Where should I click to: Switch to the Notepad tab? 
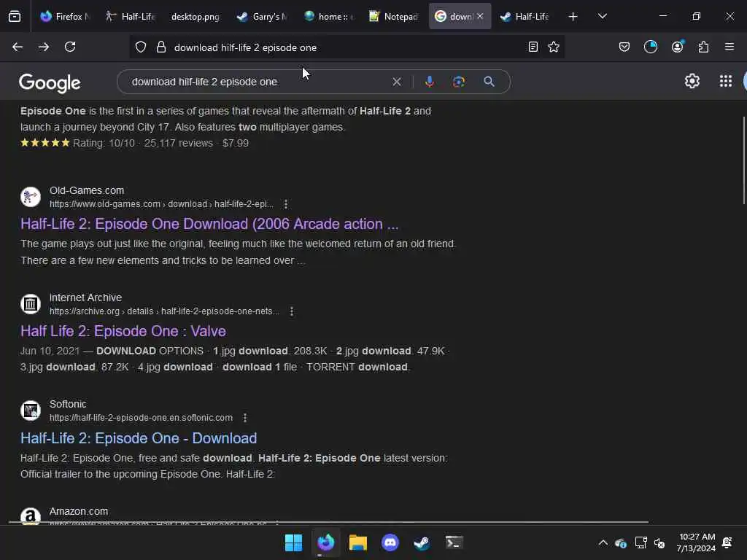point(393,17)
